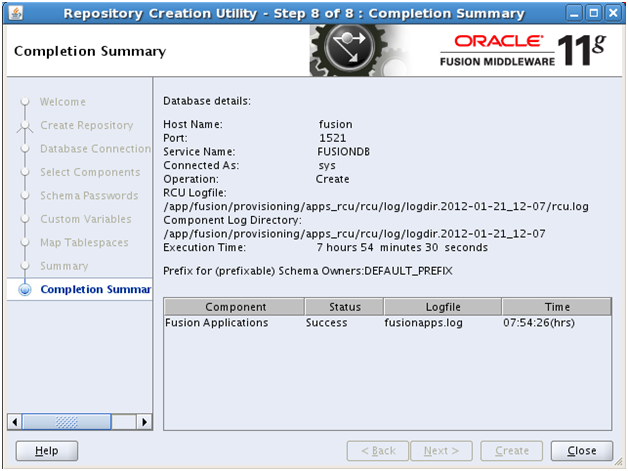Click the sidebar horizontal scrollbar thumb
The image size is (628, 471).
66,422
